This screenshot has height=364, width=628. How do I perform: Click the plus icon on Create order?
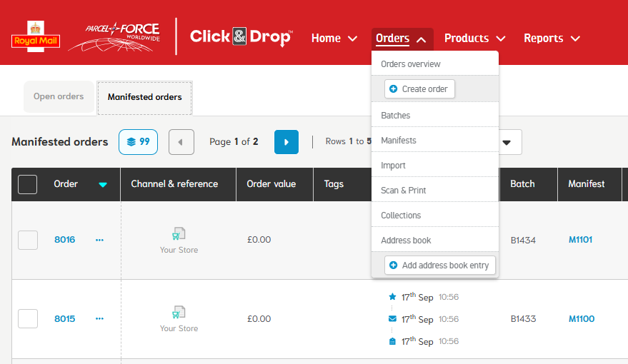(393, 89)
